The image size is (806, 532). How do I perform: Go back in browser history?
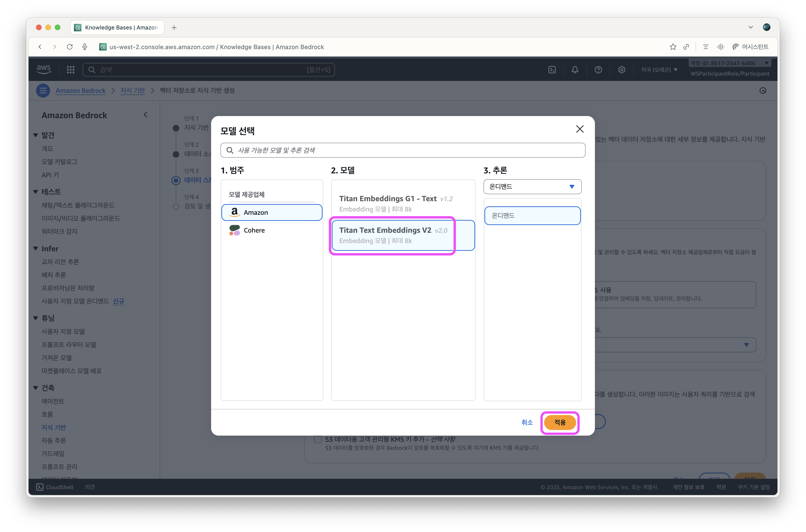tap(40, 47)
